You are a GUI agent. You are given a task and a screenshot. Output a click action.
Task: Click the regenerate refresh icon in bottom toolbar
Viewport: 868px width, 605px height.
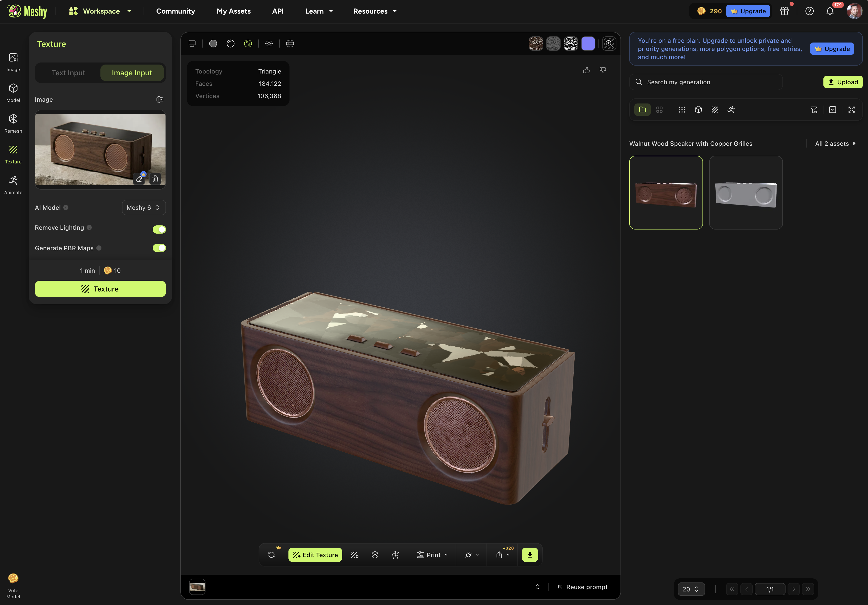tap(271, 555)
